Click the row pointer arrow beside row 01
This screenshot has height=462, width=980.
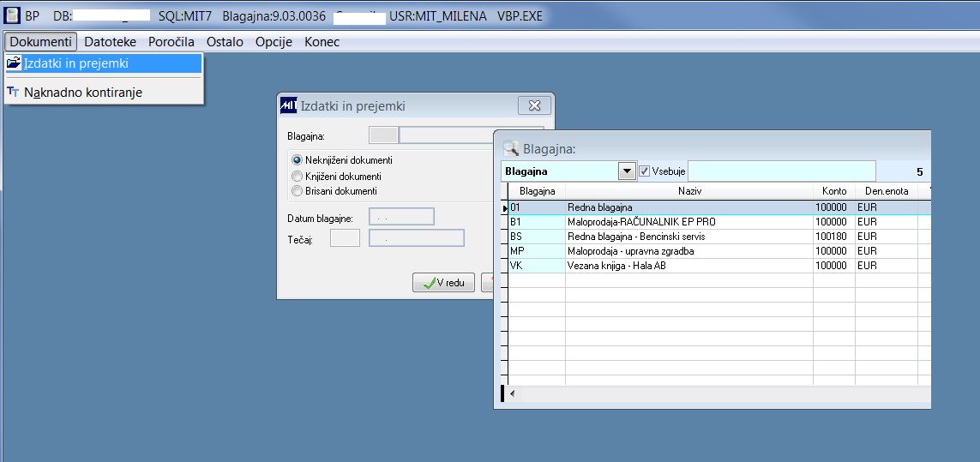(505, 207)
